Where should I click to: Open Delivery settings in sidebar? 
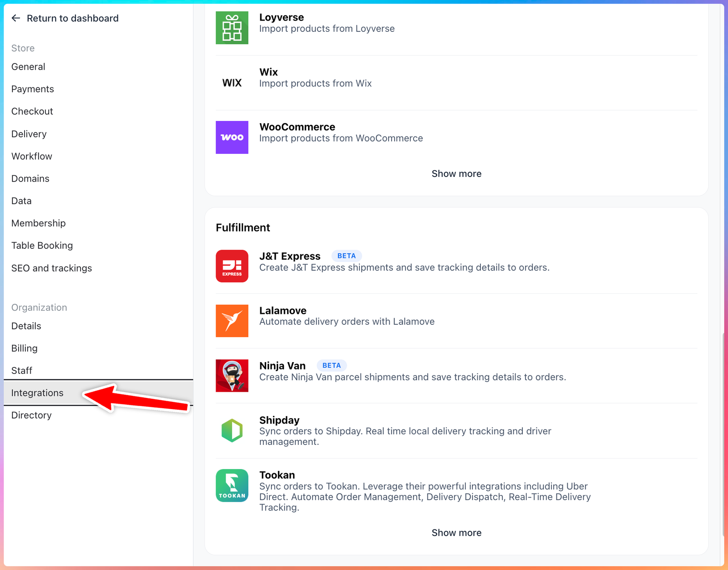pyautogui.click(x=29, y=134)
